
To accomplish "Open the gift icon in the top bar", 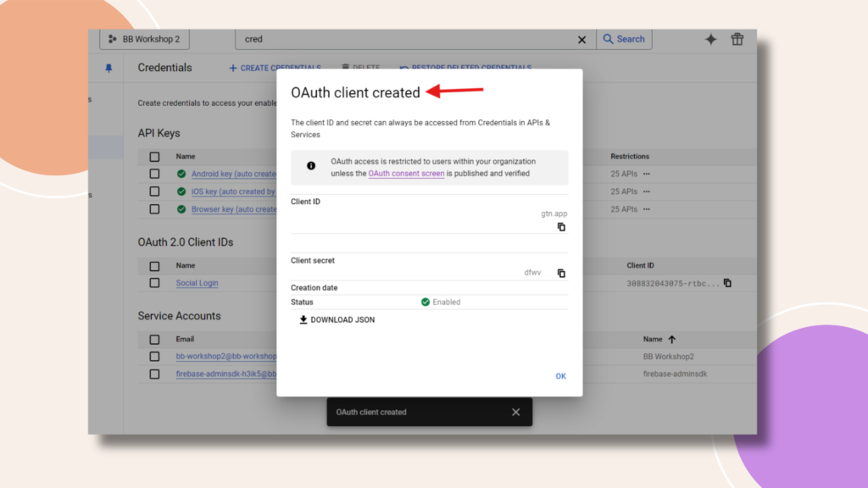I will pos(737,39).
